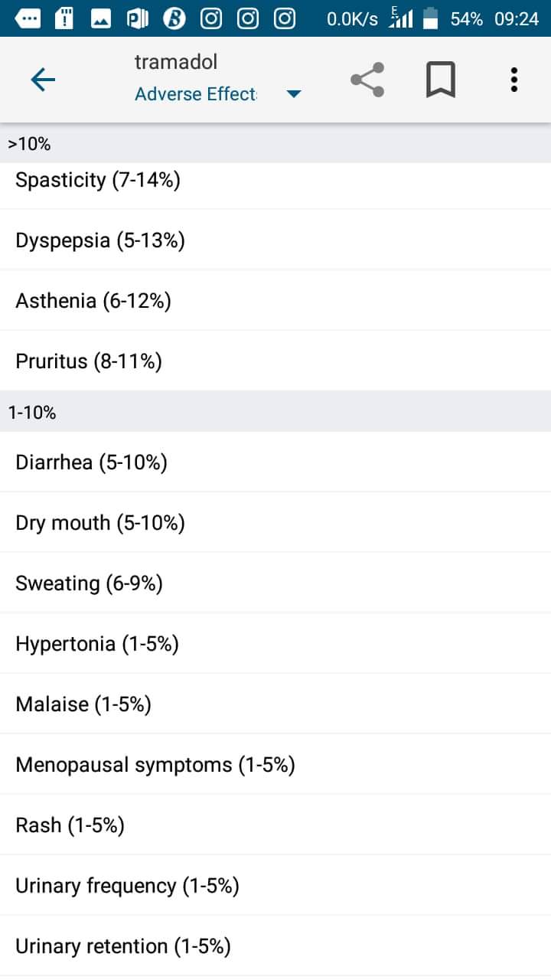The image size is (551, 980).
Task: Tap the Pruritus (8-11%) row
Action: [x=89, y=361]
